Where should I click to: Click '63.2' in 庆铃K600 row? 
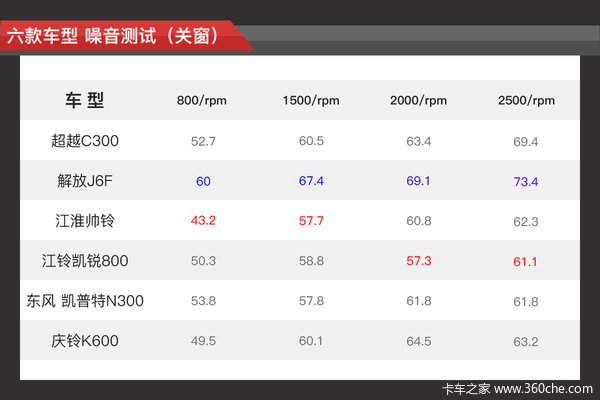[526, 342]
